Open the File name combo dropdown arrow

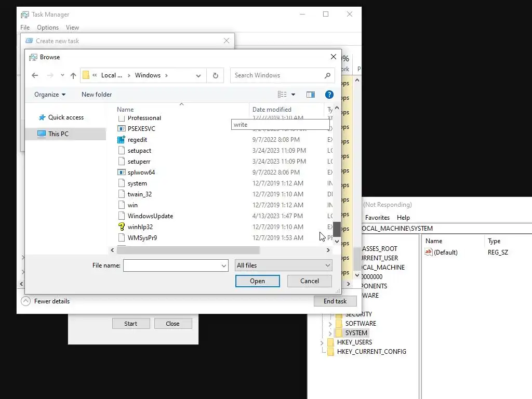coord(223,265)
